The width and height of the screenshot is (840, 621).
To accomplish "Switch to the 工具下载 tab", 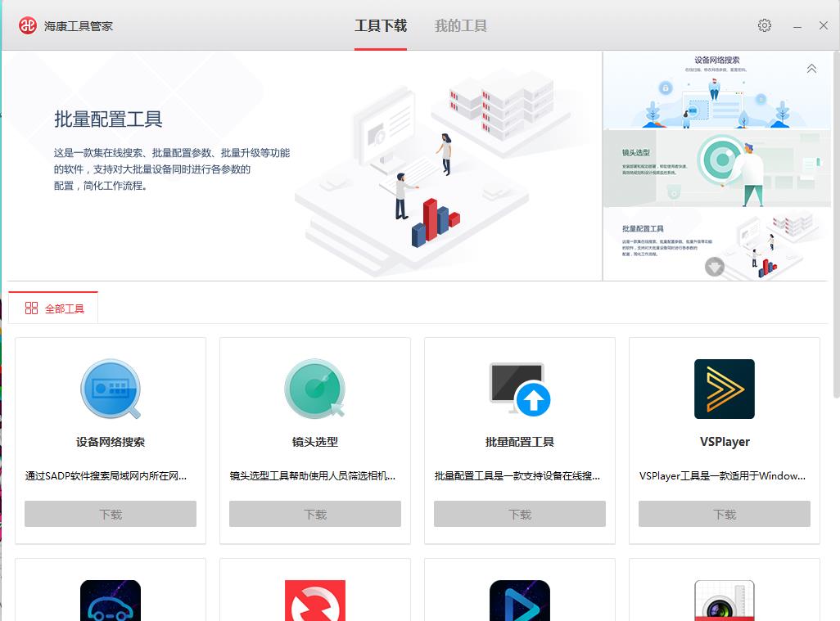I will click(x=381, y=25).
